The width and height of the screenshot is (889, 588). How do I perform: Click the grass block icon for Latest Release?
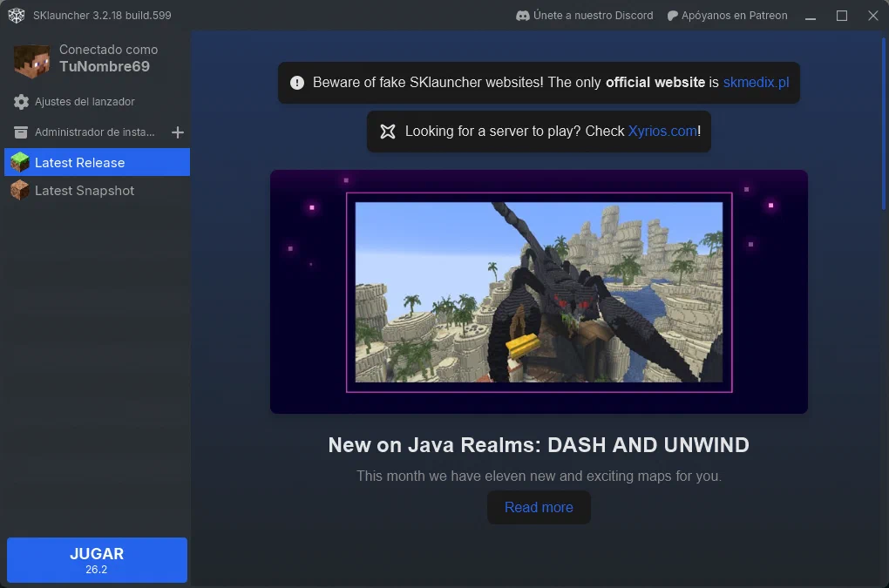(20, 163)
